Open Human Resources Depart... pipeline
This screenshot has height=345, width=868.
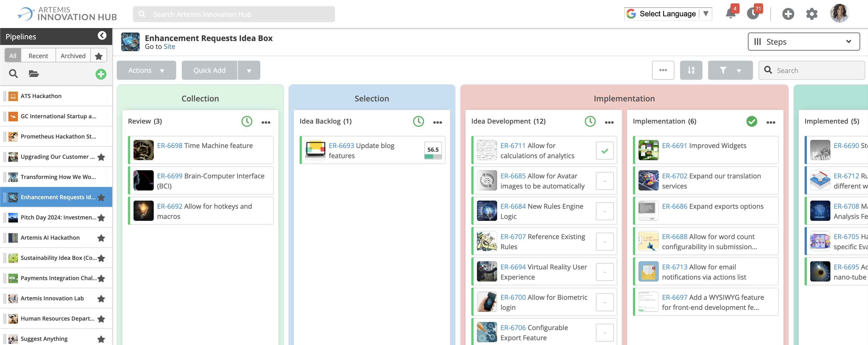tap(56, 319)
